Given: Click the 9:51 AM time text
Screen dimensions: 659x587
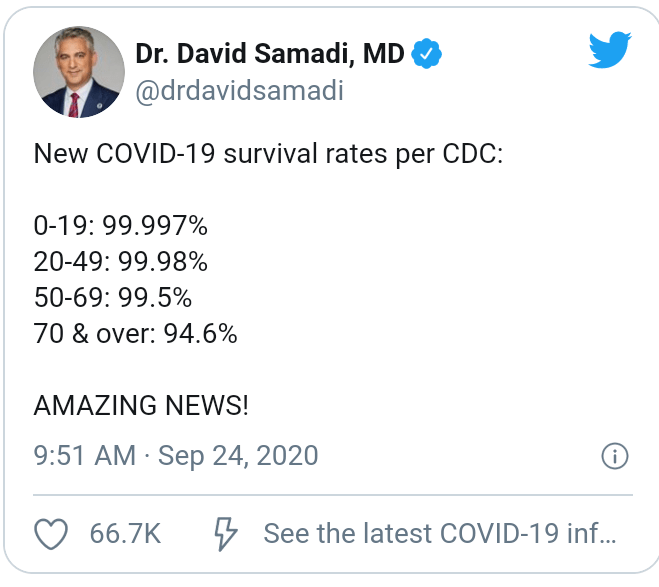Looking at the screenshot, I should [x=84, y=456].
